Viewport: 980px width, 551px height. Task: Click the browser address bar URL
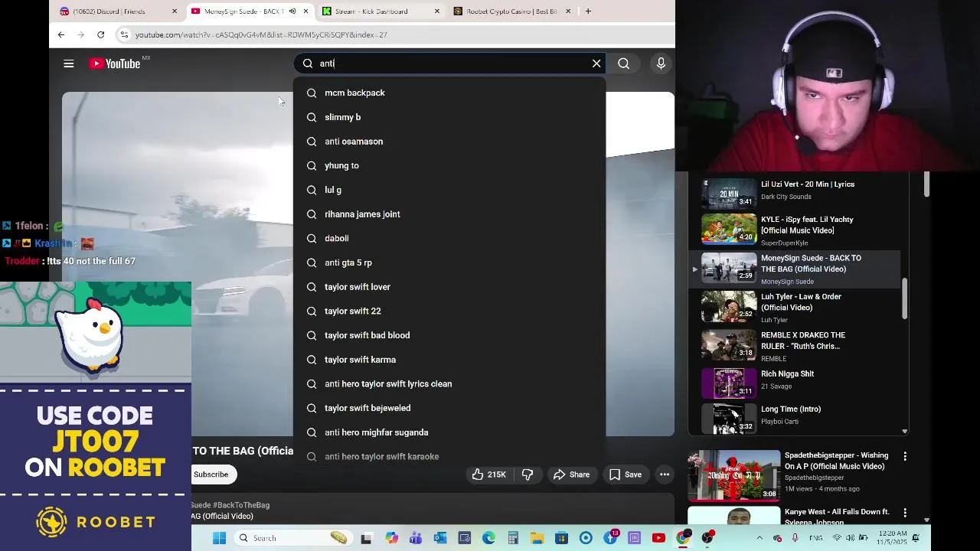[x=261, y=34]
